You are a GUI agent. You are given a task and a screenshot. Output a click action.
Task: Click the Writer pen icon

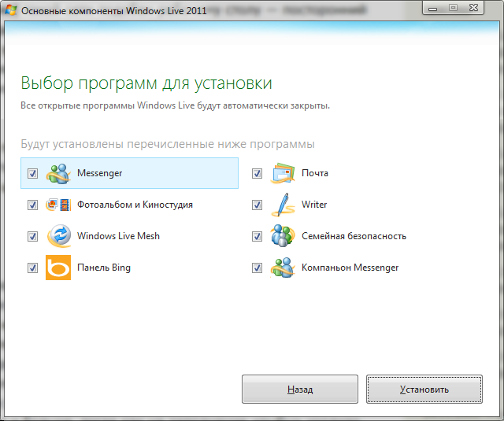click(283, 205)
